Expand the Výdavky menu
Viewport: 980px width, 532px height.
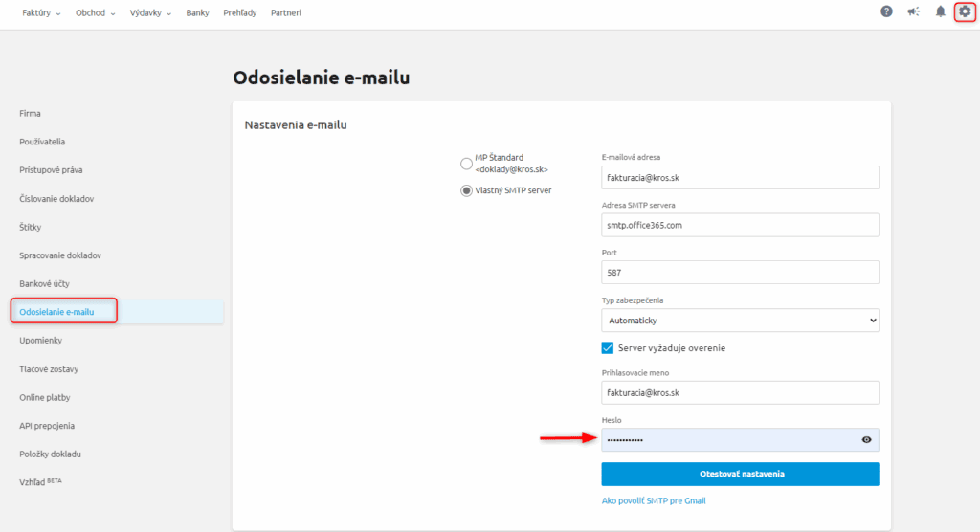(151, 13)
